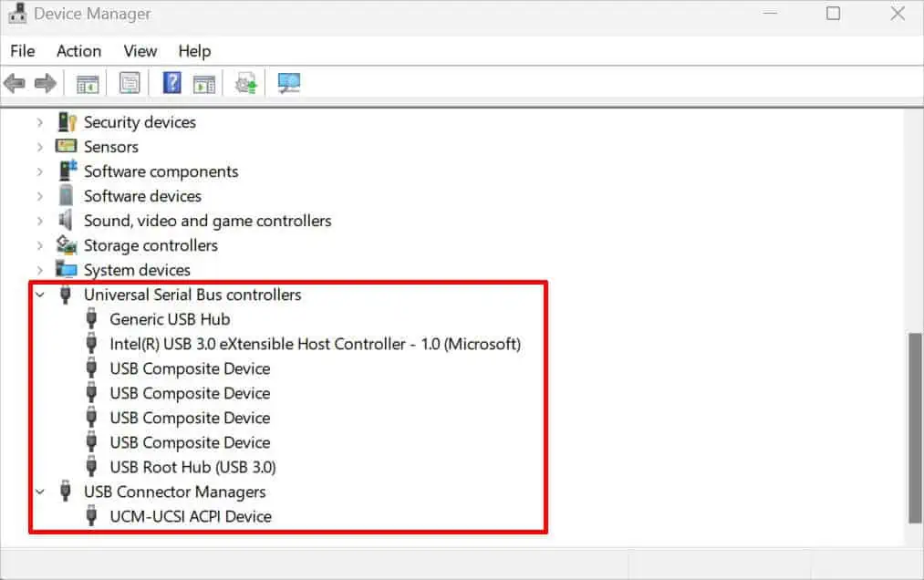Open the Help menu
Image resolution: width=924 pixels, height=580 pixels.
click(194, 51)
